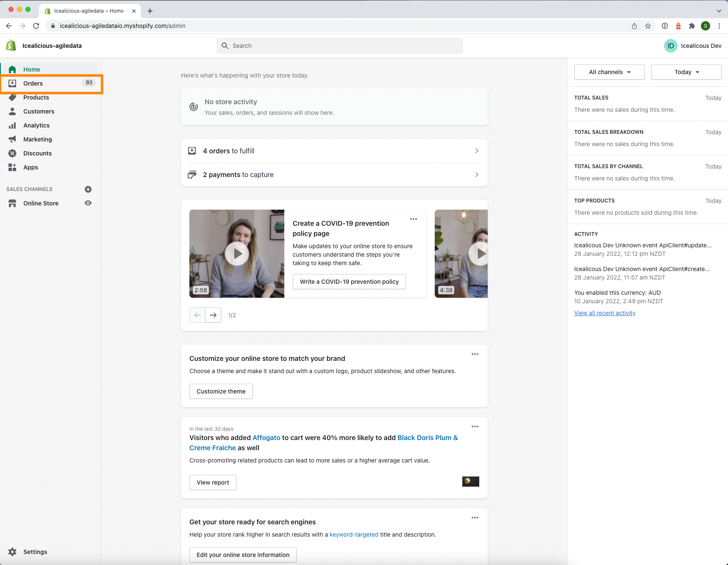
Task: Open the tab search dropdown arrow
Action: [x=719, y=11]
